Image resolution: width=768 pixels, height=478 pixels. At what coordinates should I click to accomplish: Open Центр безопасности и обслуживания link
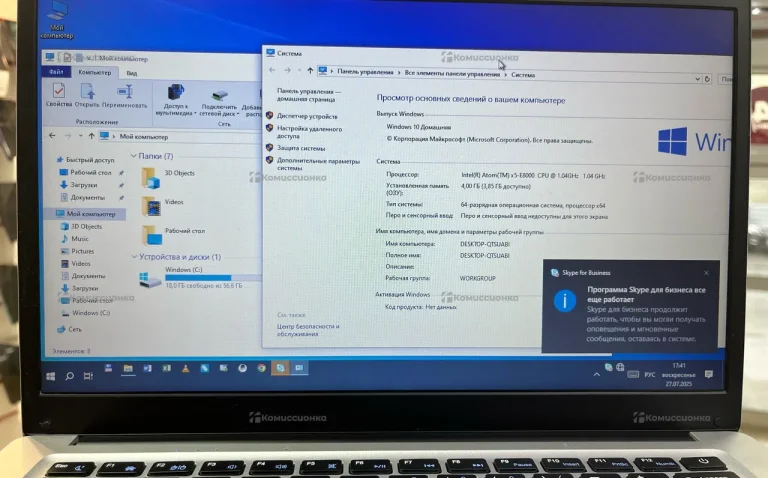pyautogui.click(x=308, y=330)
